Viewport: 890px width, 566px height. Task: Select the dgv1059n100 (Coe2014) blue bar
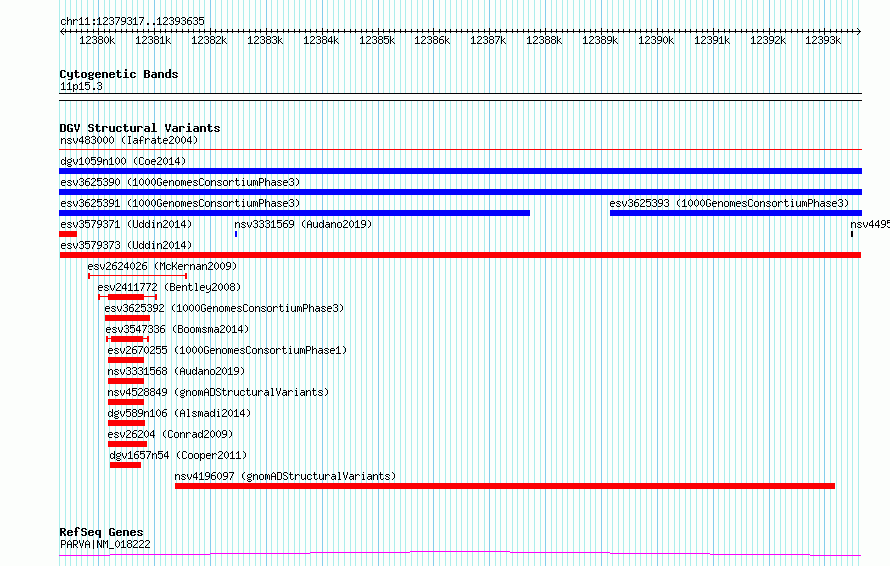point(460,171)
